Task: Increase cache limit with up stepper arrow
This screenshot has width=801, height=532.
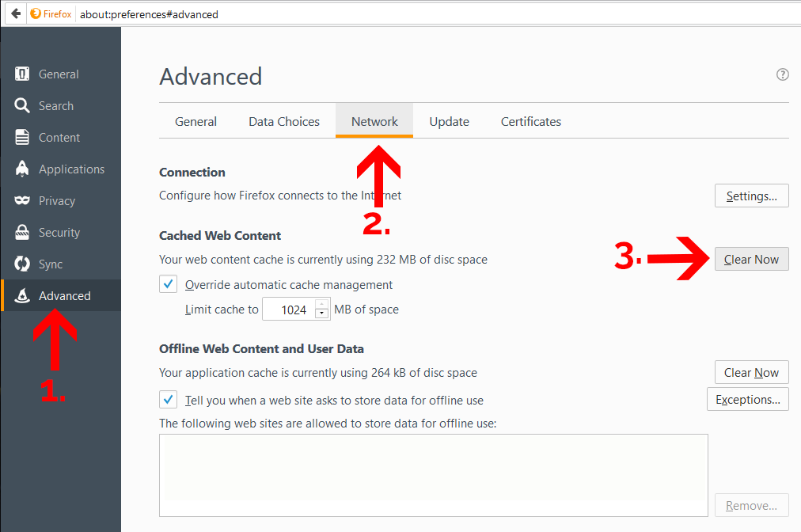Action: (x=322, y=304)
